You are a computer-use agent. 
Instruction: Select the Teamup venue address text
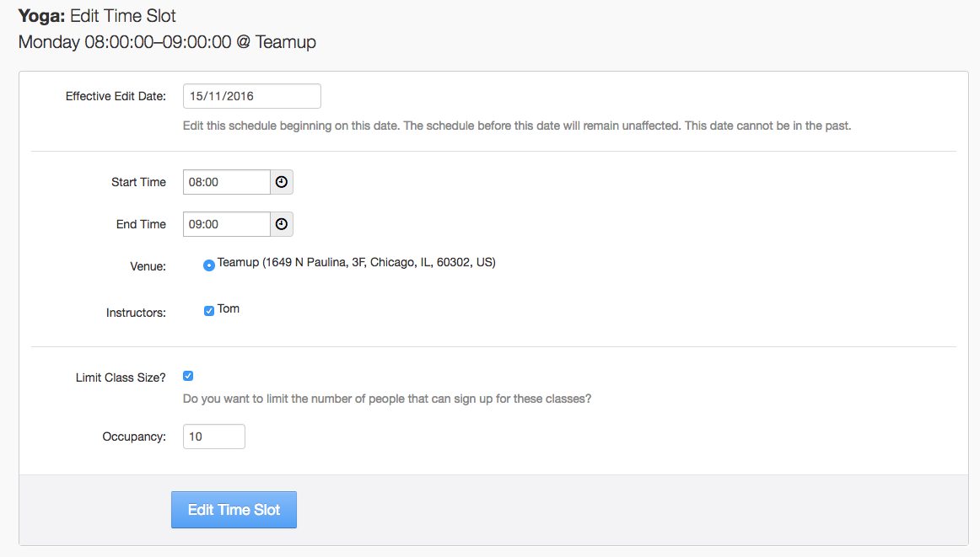click(356, 262)
